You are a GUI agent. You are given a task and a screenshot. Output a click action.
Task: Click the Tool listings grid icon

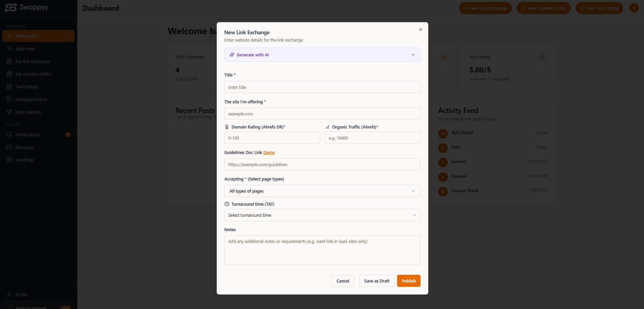[9, 87]
